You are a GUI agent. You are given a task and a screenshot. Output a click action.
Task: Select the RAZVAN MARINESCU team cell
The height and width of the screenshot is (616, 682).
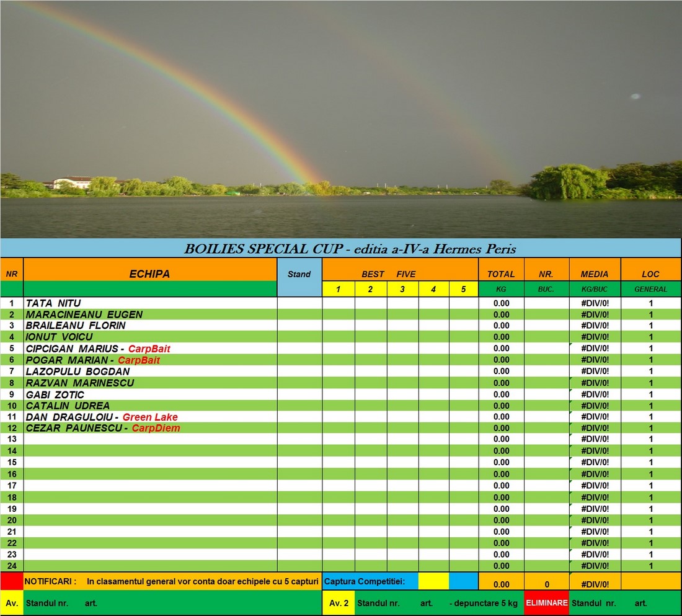pyautogui.click(x=80, y=383)
